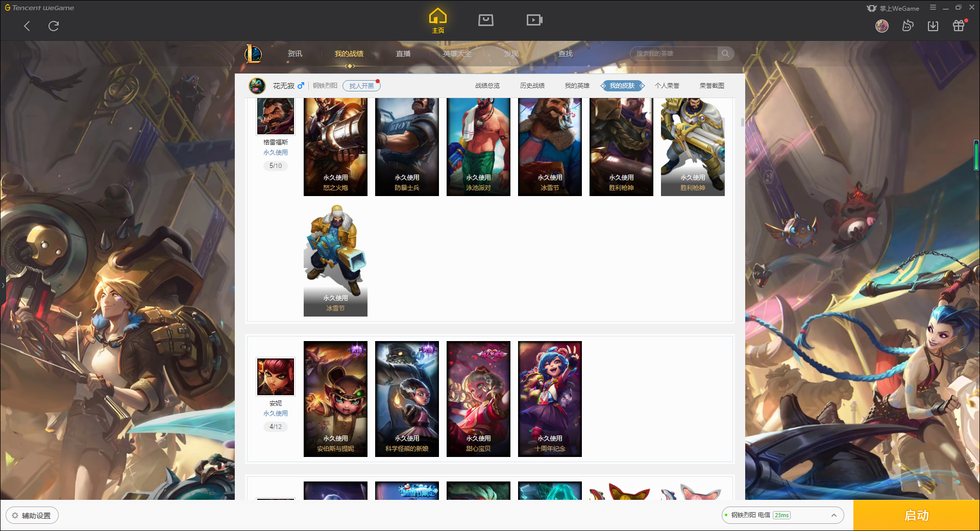Click the 掌上WeGame link
The image size is (980, 531).
[x=893, y=8]
